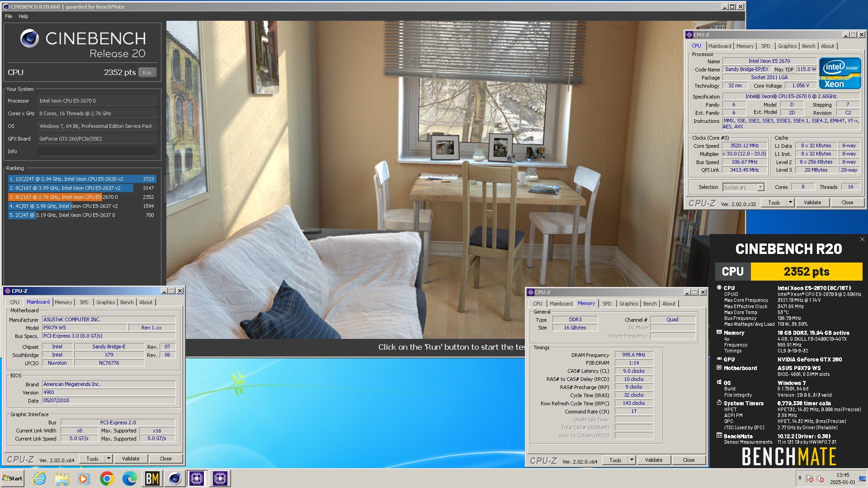Click Cinebench logo sphere icon
Image resolution: width=868 pixels, height=488 pixels.
(x=29, y=38)
